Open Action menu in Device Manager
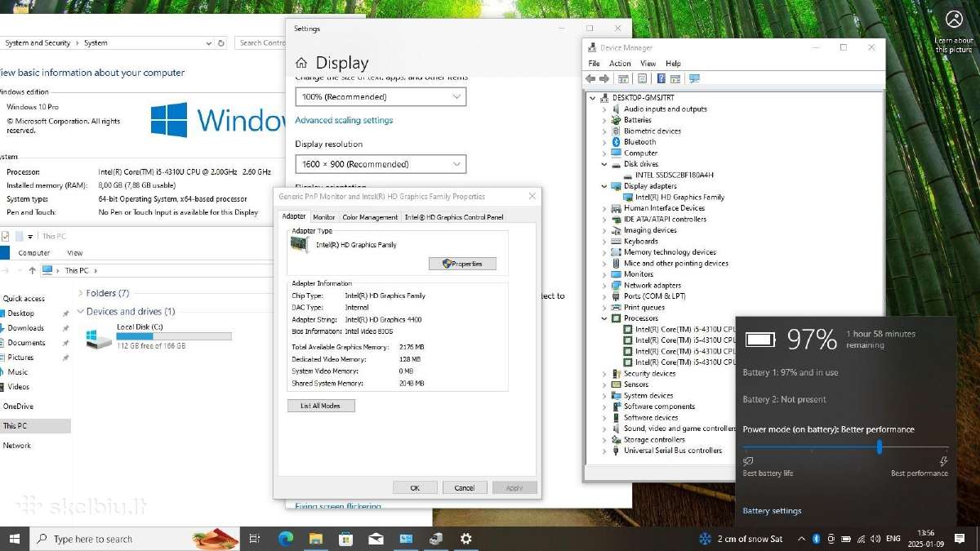The width and height of the screenshot is (980, 551). [x=620, y=64]
